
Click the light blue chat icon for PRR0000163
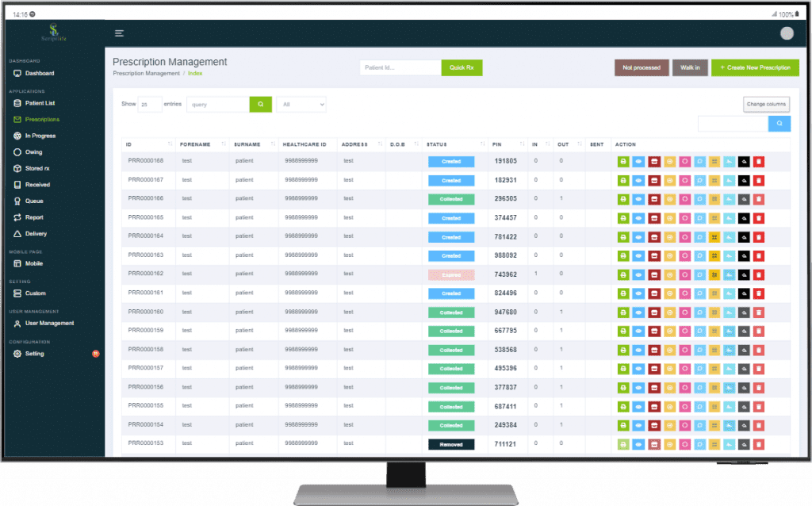(x=699, y=255)
